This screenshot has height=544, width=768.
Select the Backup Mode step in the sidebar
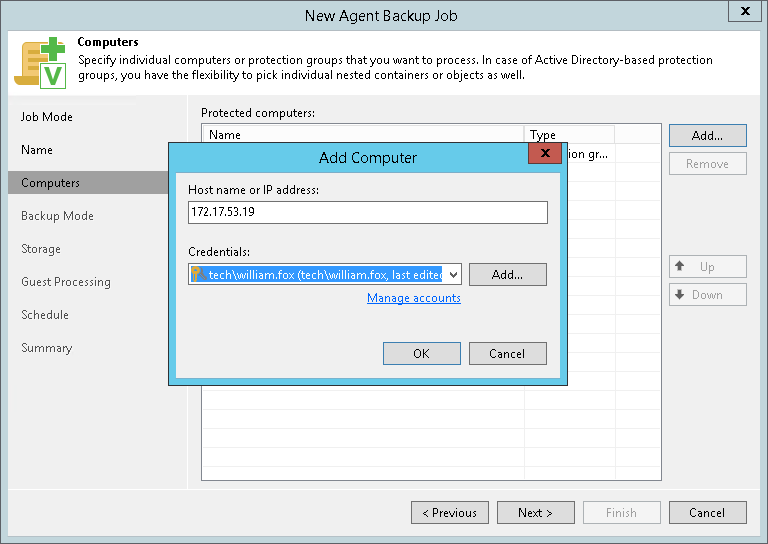(x=57, y=216)
